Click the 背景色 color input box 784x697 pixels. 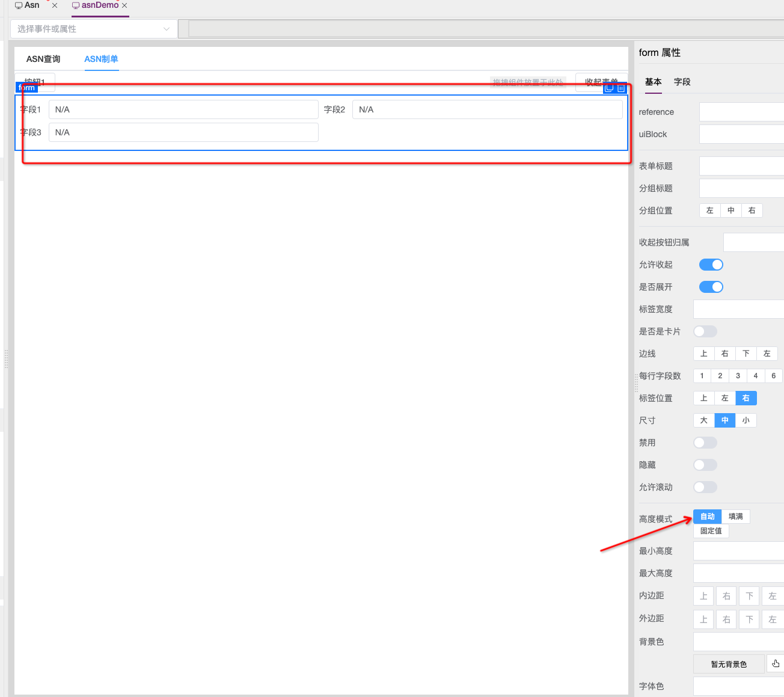(738, 642)
